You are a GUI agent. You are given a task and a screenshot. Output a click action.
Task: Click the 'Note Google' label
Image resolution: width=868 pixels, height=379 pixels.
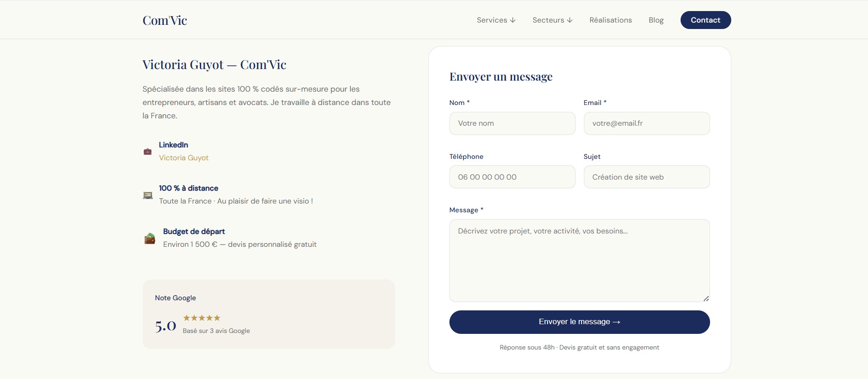tap(175, 298)
